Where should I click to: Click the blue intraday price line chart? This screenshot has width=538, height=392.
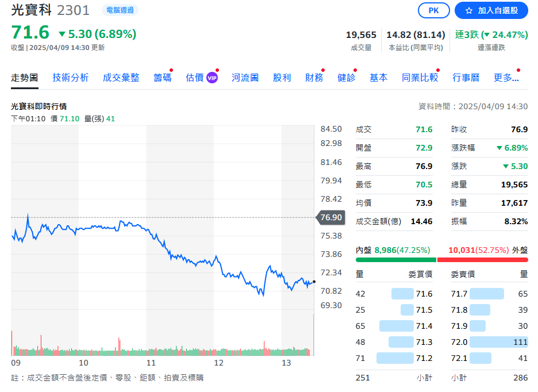point(163,254)
